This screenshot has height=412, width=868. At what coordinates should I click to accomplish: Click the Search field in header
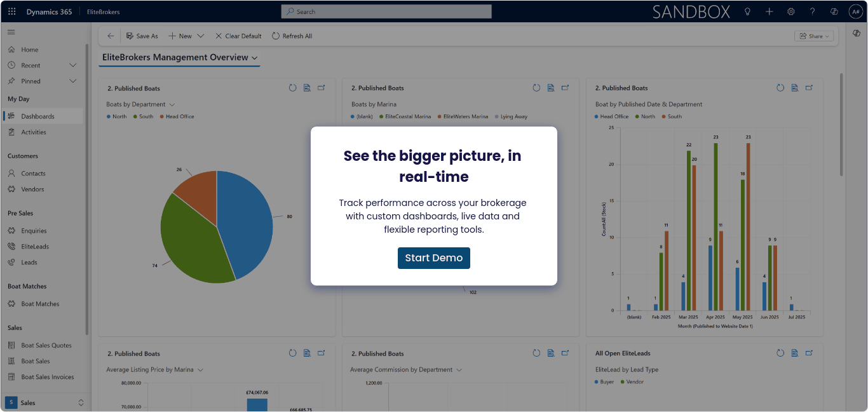pos(386,11)
